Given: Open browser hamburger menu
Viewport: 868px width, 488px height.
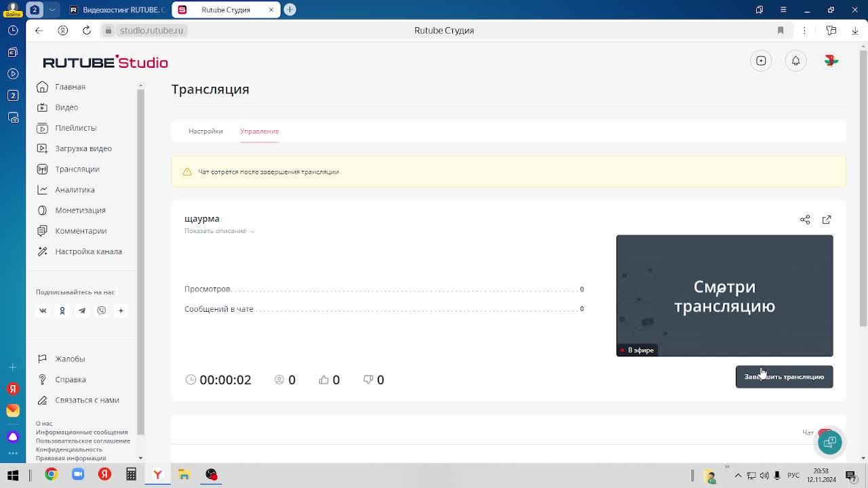Looking at the screenshot, I should click(783, 9).
